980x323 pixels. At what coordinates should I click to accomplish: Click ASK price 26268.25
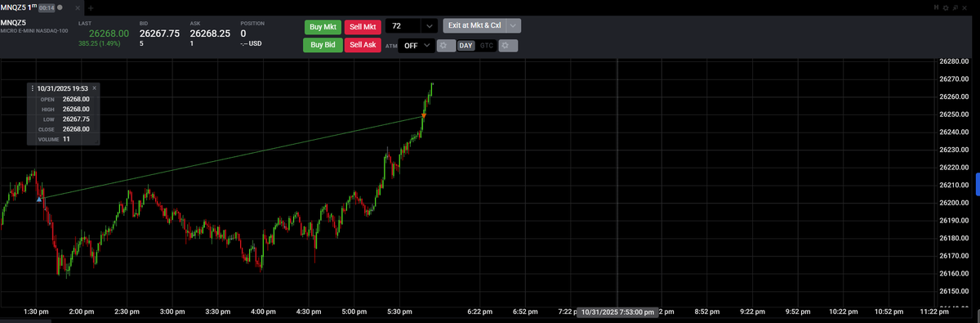click(x=211, y=34)
